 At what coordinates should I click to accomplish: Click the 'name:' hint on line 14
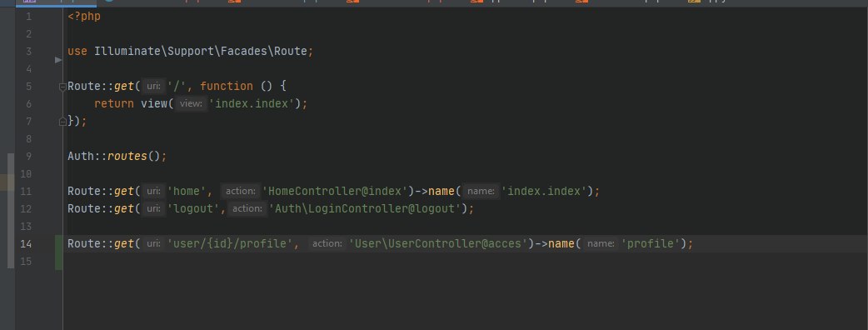tap(601, 243)
